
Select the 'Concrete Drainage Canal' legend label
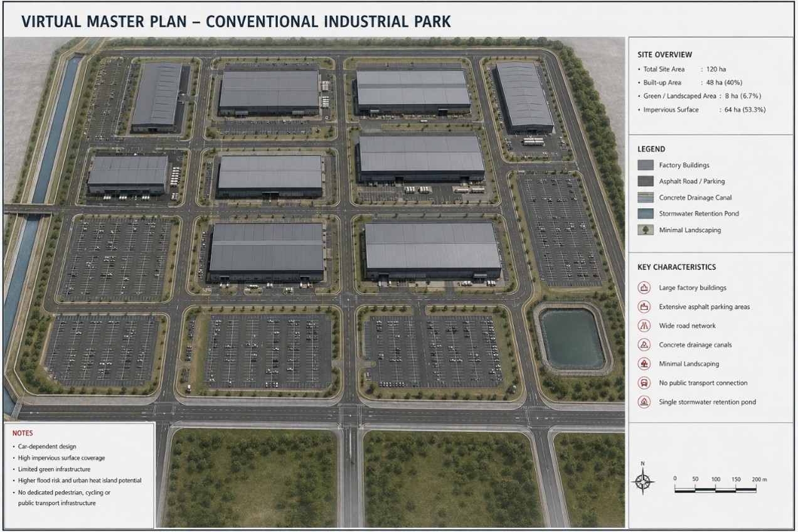pos(696,198)
